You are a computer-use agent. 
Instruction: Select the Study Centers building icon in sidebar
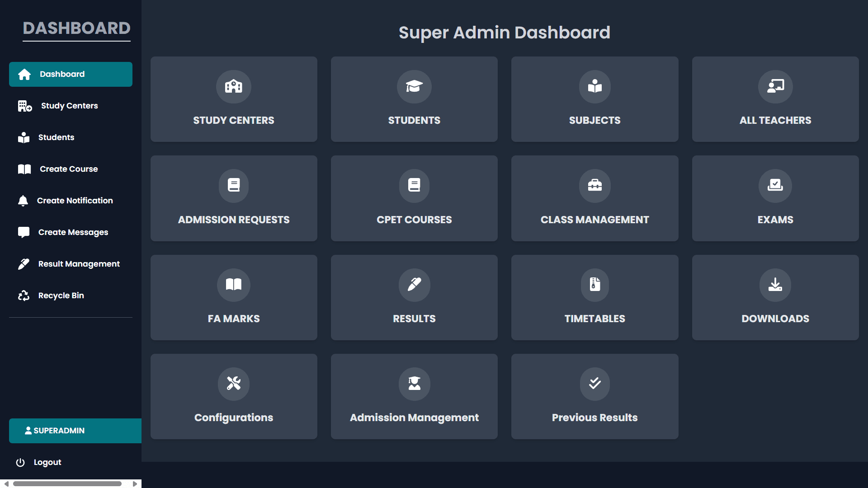click(x=23, y=106)
